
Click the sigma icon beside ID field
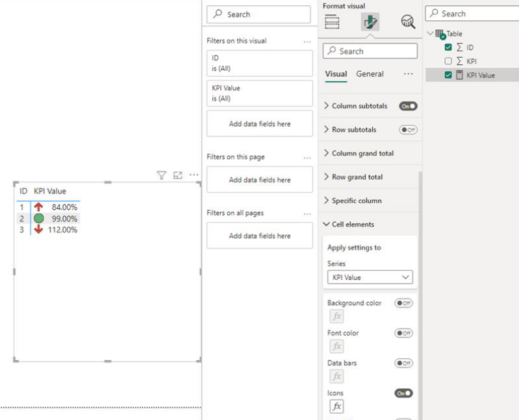tap(459, 47)
